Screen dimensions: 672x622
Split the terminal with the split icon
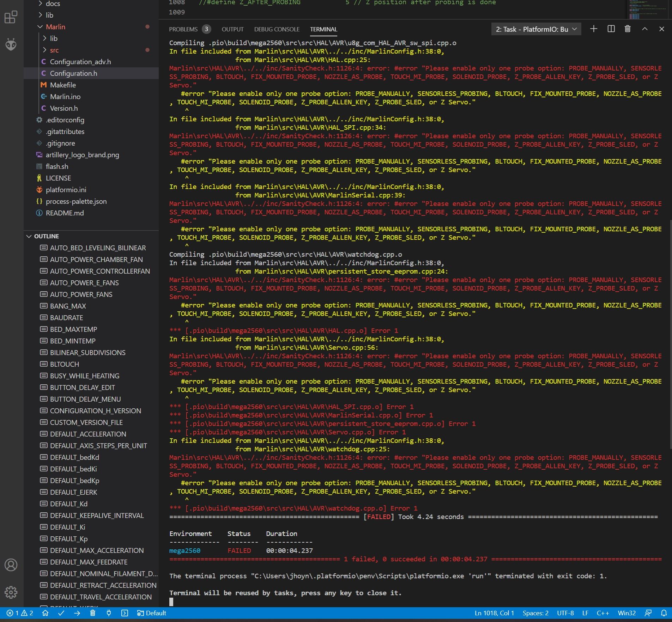pyautogui.click(x=611, y=29)
